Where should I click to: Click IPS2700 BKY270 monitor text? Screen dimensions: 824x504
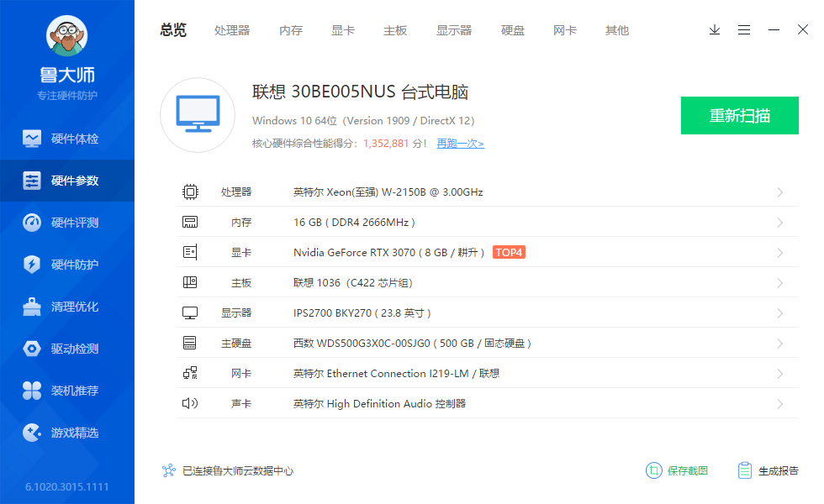362,313
